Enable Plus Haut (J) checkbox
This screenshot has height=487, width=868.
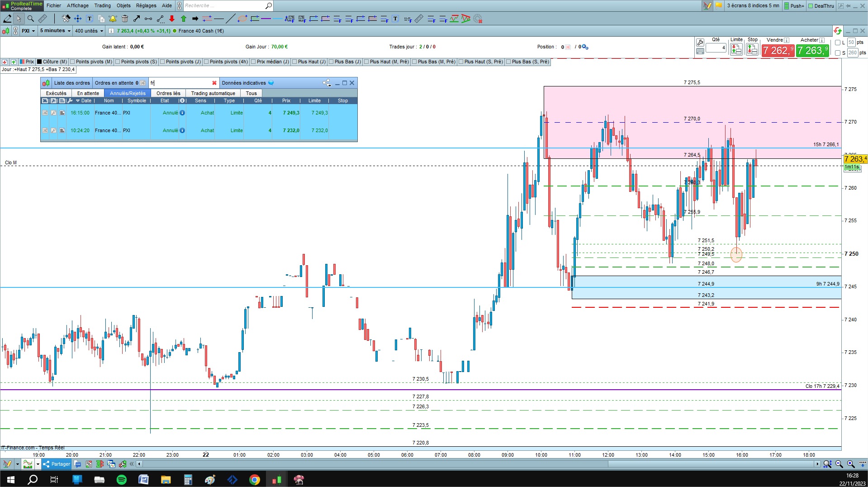point(294,62)
